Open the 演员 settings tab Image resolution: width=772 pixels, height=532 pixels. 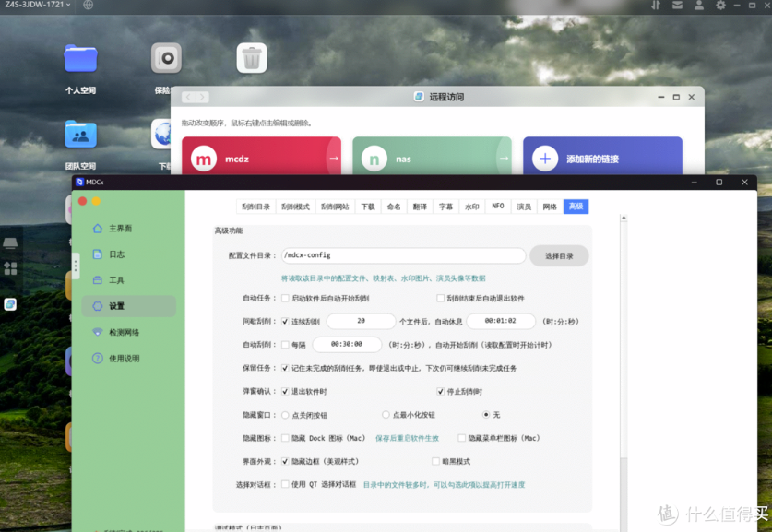(x=524, y=207)
